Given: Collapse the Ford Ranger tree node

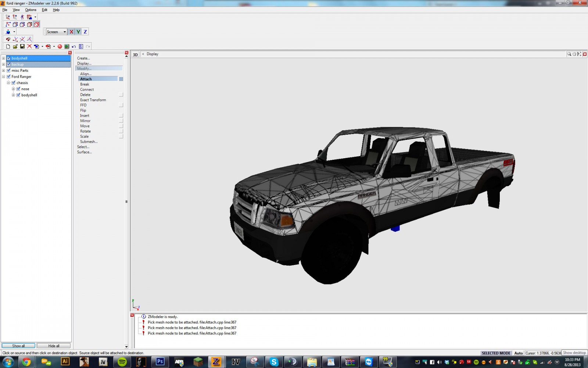Looking at the screenshot, I should pyautogui.click(x=4, y=77).
